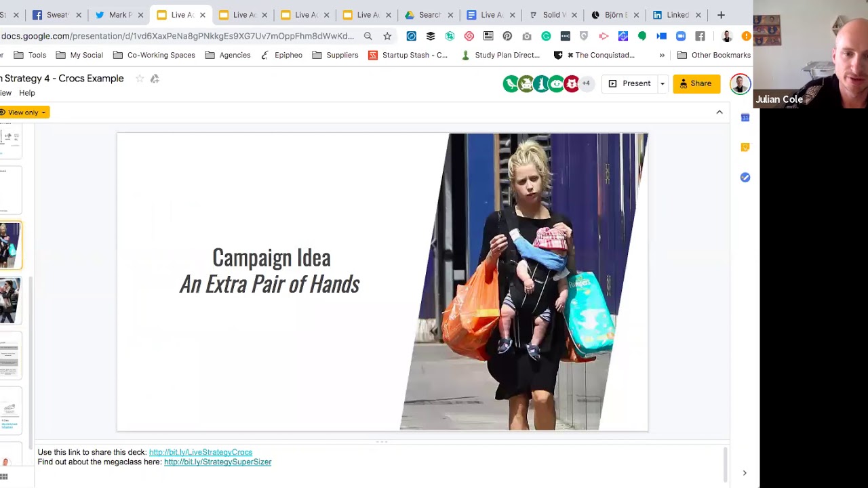868x488 pixels.
Task: Open Google Keep in the side panel
Action: coord(745,147)
